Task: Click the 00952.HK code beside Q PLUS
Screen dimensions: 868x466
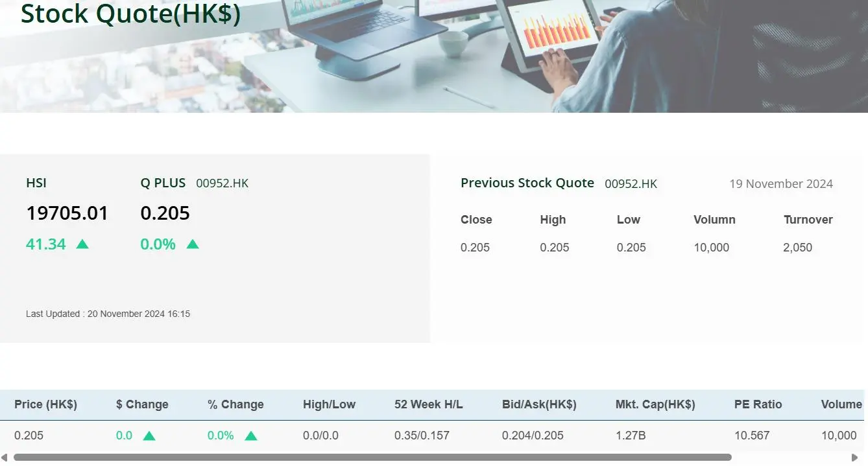Action: [223, 183]
